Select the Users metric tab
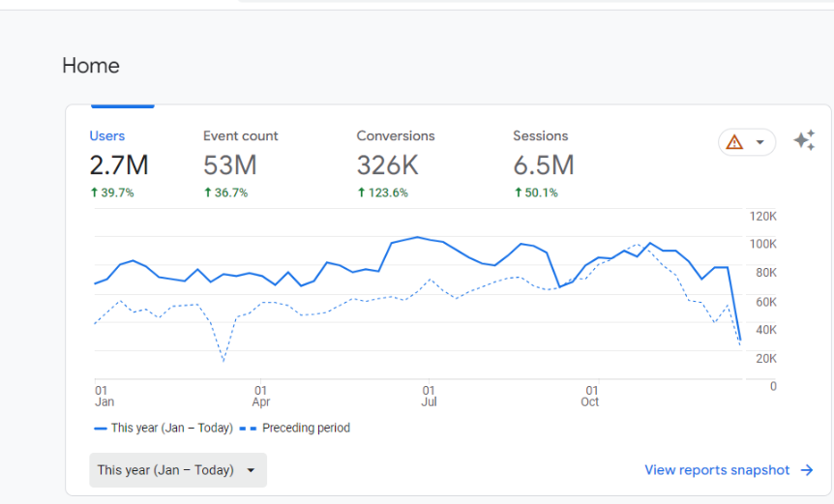Screen dimensions: 834x504 [x=107, y=136]
